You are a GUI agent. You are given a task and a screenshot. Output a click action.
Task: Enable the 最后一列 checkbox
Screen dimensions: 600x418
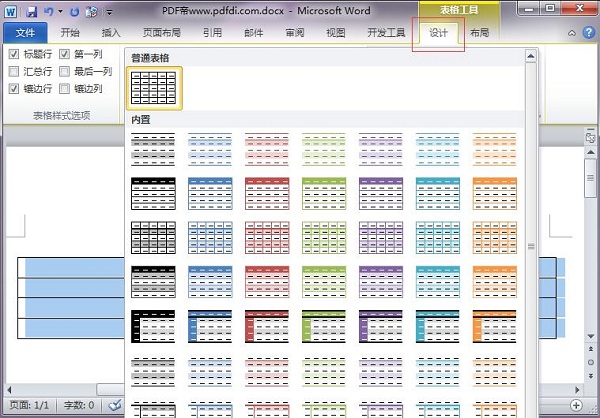[64, 71]
